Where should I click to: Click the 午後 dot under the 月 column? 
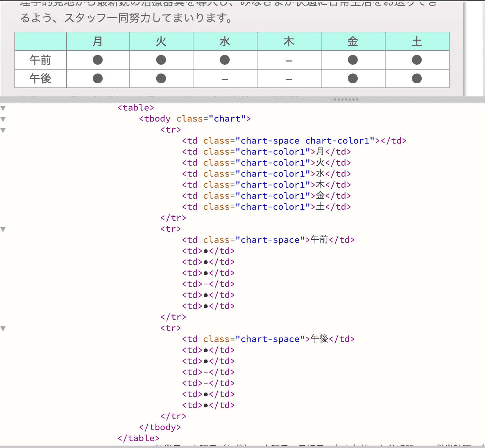tap(98, 79)
